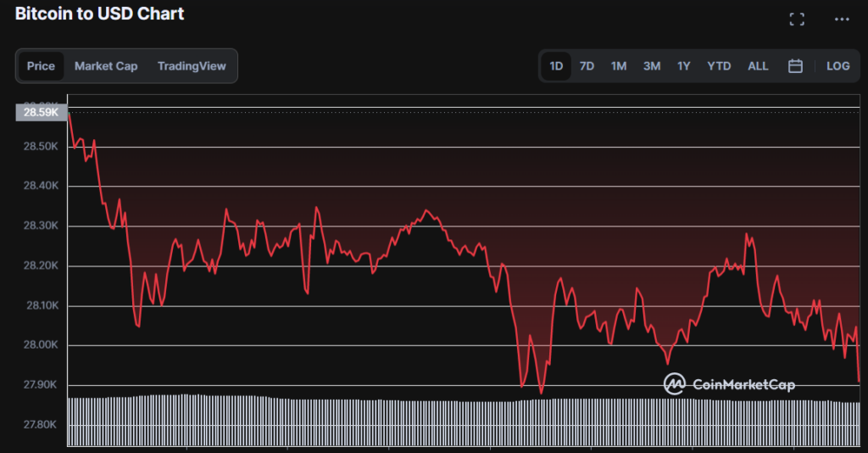Switch to the Market Cap tab
This screenshot has height=453, width=868.
point(106,66)
